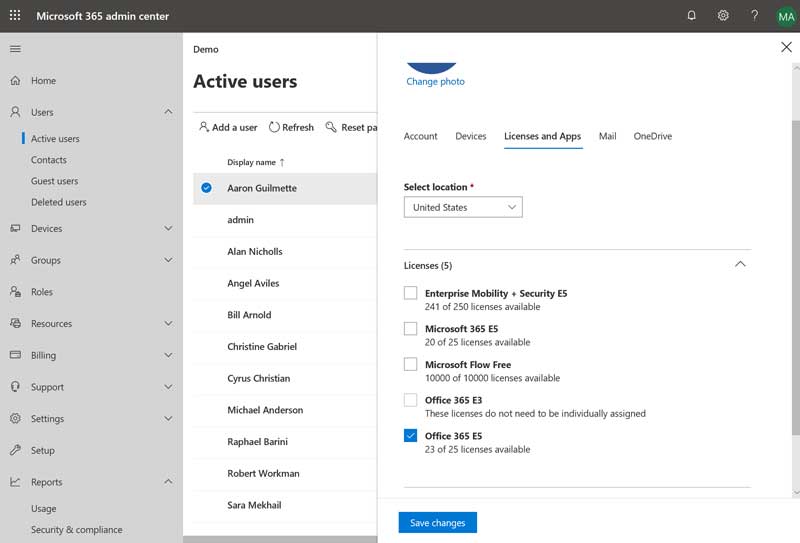Switch to the OneDrive tab

point(653,136)
